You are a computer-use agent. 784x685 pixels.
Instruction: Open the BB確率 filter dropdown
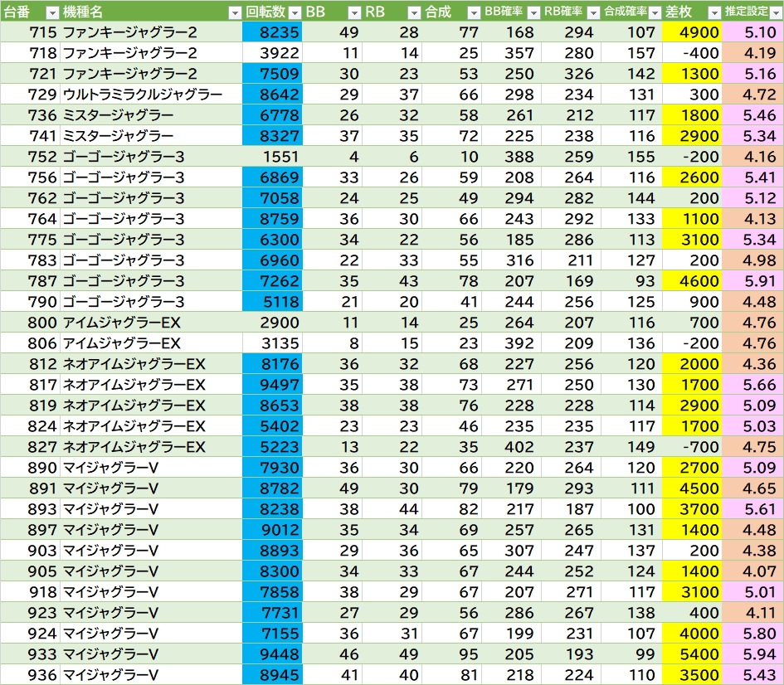pos(533,12)
